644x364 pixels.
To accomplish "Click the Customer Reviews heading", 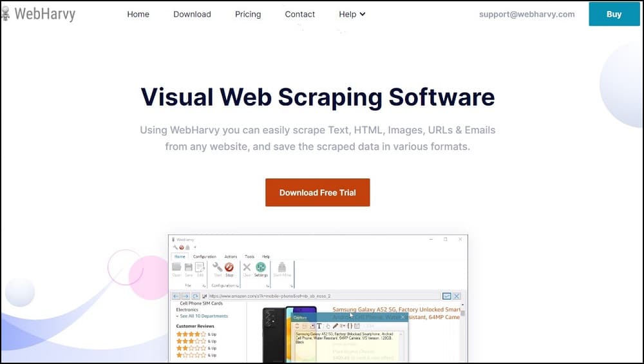I will 195,326.
